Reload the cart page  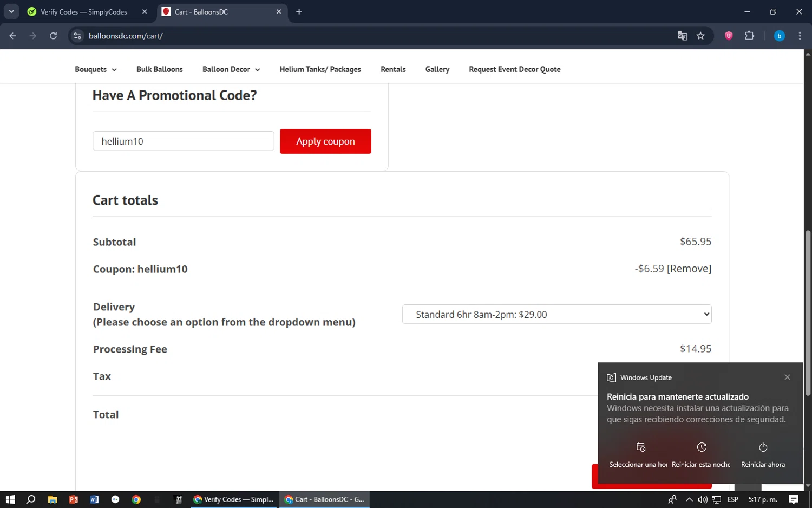(x=53, y=36)
